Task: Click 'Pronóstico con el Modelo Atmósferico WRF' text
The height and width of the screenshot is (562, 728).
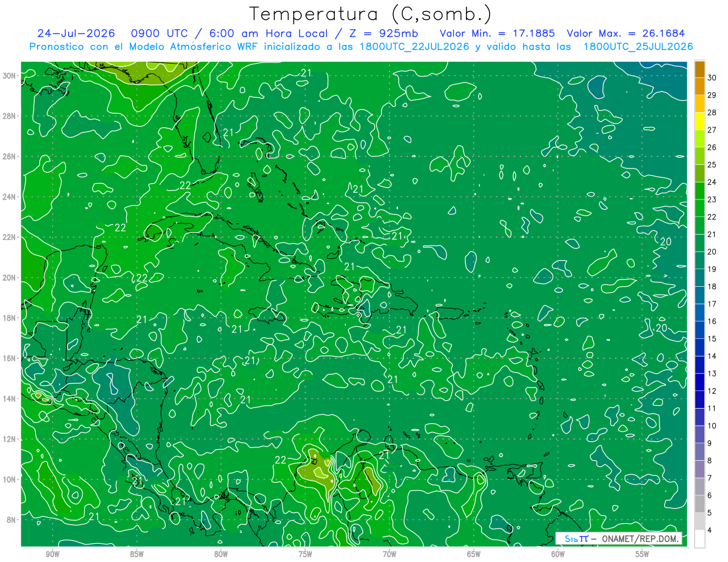Action: point(144,47)
